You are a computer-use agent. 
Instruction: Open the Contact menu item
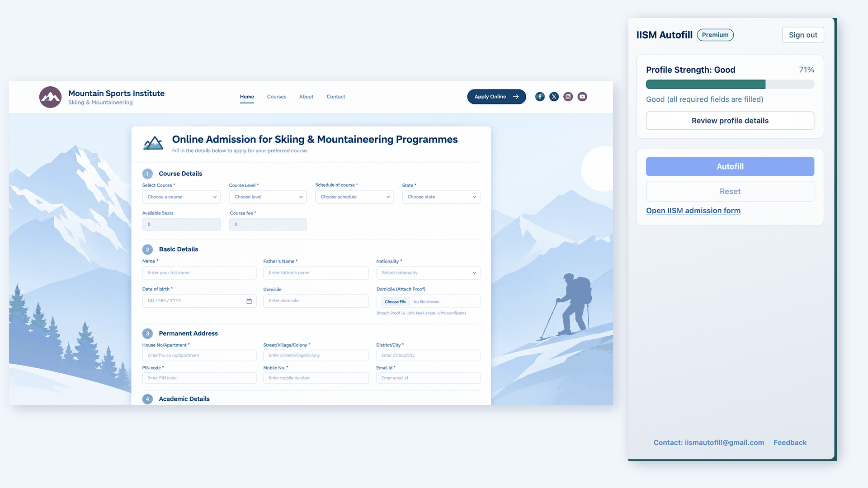[336, 97]
